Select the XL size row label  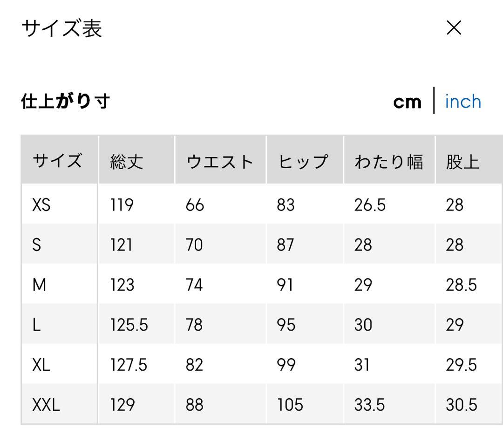point(41,365)
